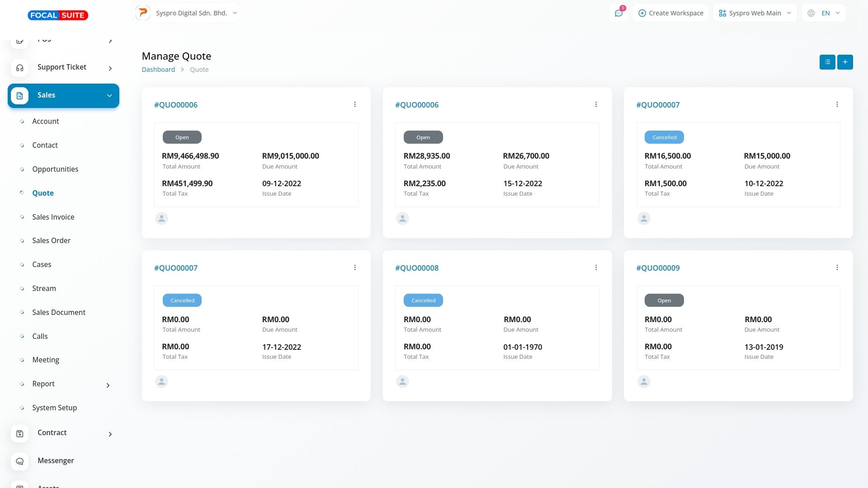The height and width of the screenshot is (488, 868).
Task: Open Sales Invoice in sidebar
Action: 53,217
